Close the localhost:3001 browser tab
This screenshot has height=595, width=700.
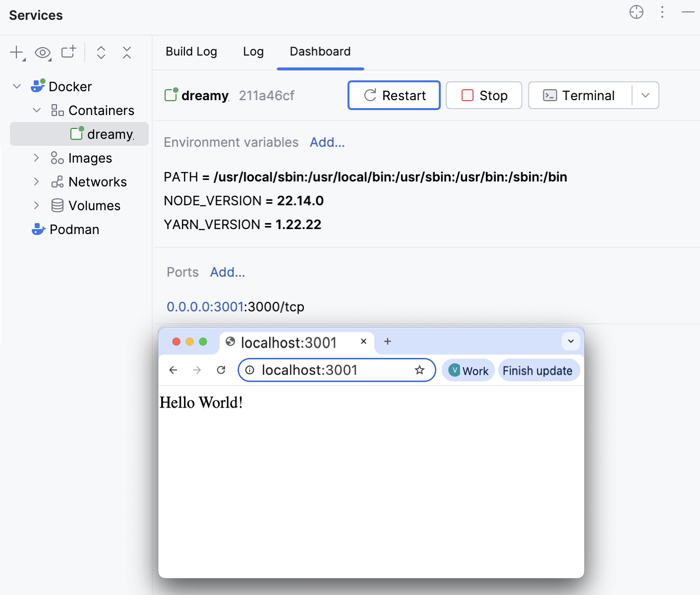coord(363,341)
